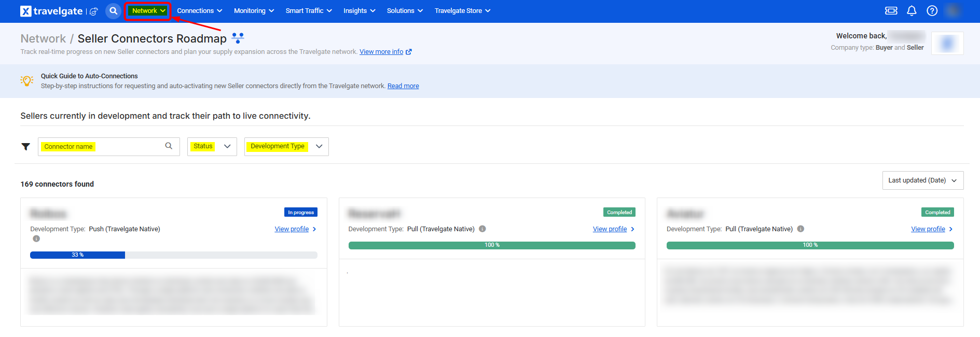
Task: Click the In progress status badge
Action: [301, 212]
